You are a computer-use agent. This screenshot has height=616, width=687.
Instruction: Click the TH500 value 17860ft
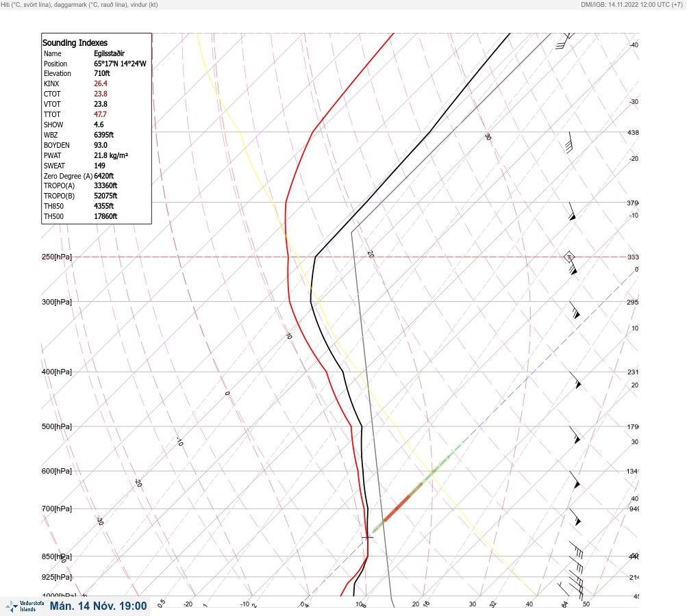tap(105, 216)
